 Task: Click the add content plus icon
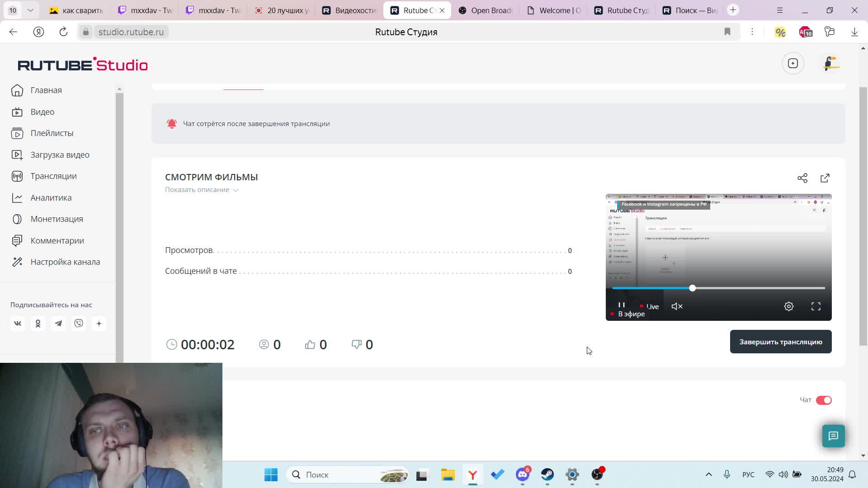793,63
